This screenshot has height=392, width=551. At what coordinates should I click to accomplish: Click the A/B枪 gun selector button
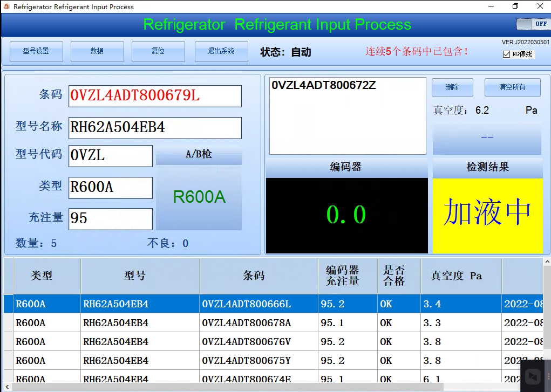199,155
